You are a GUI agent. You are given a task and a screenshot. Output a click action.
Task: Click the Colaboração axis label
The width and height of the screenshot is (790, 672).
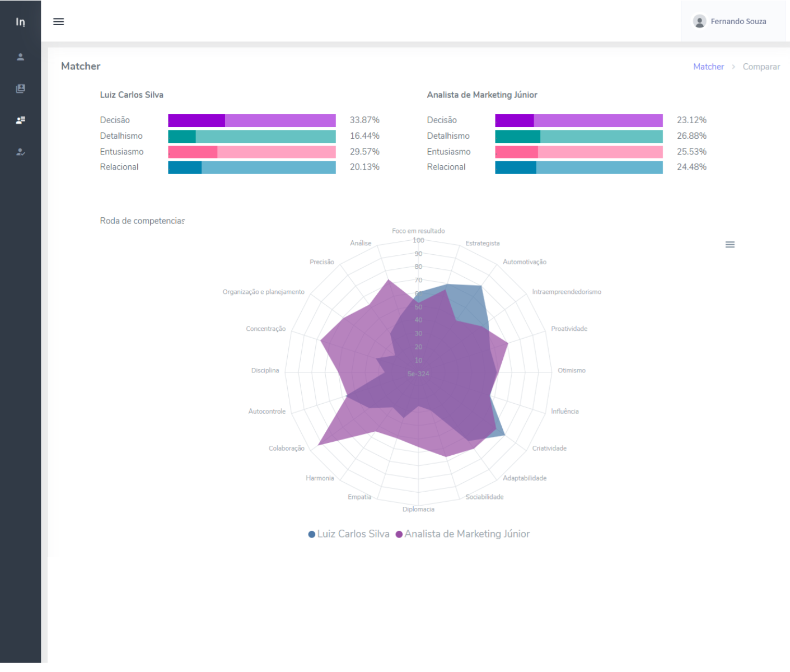pyautogui.click(x=287, y=448)
